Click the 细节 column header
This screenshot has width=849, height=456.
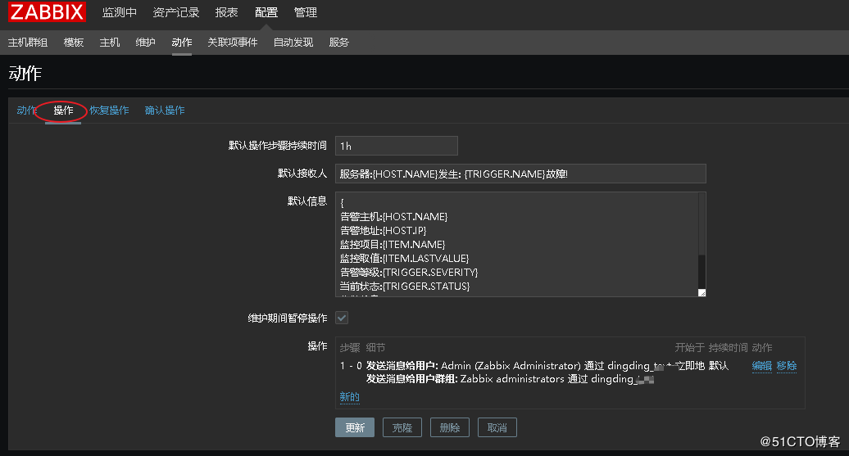pos(376,348)
